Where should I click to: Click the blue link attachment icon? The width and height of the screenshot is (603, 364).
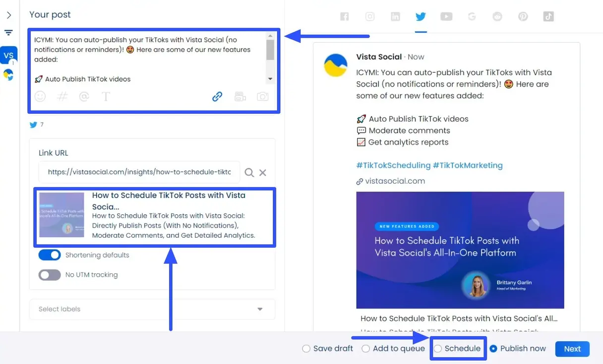[x=217, y=97]
